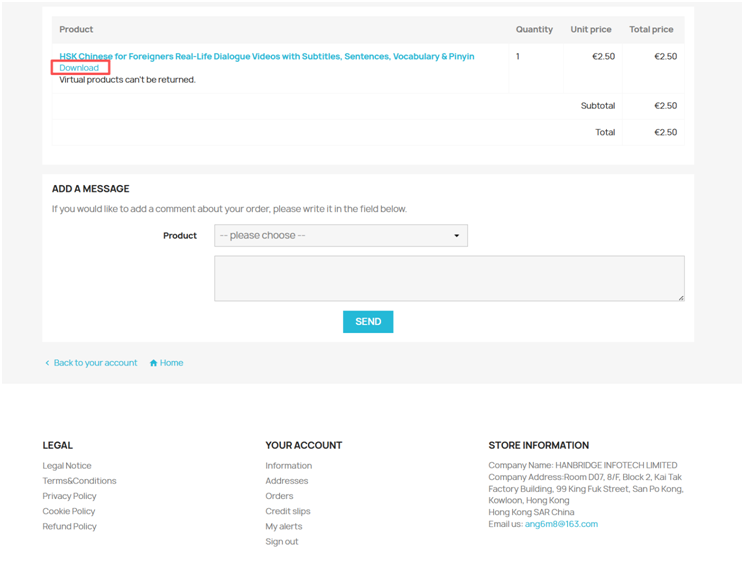Open Refund Policy footer link
742x583 pixels.
69,526
